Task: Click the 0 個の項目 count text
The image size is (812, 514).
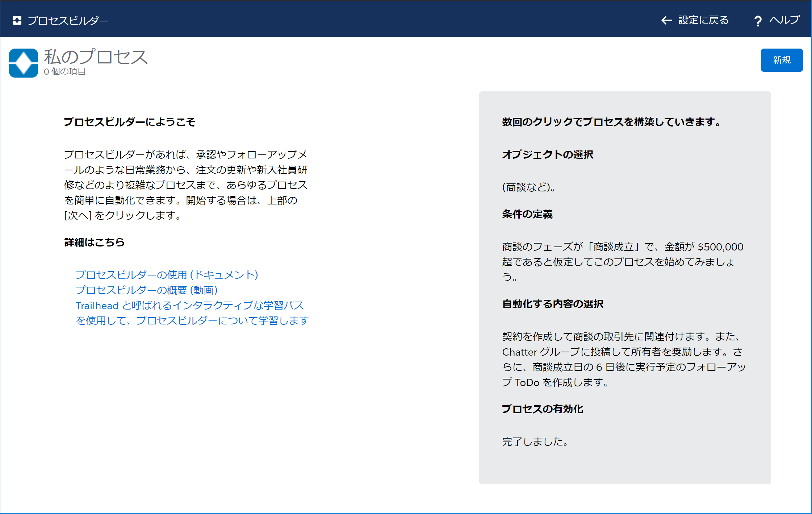Action: [x=65, y=72]
